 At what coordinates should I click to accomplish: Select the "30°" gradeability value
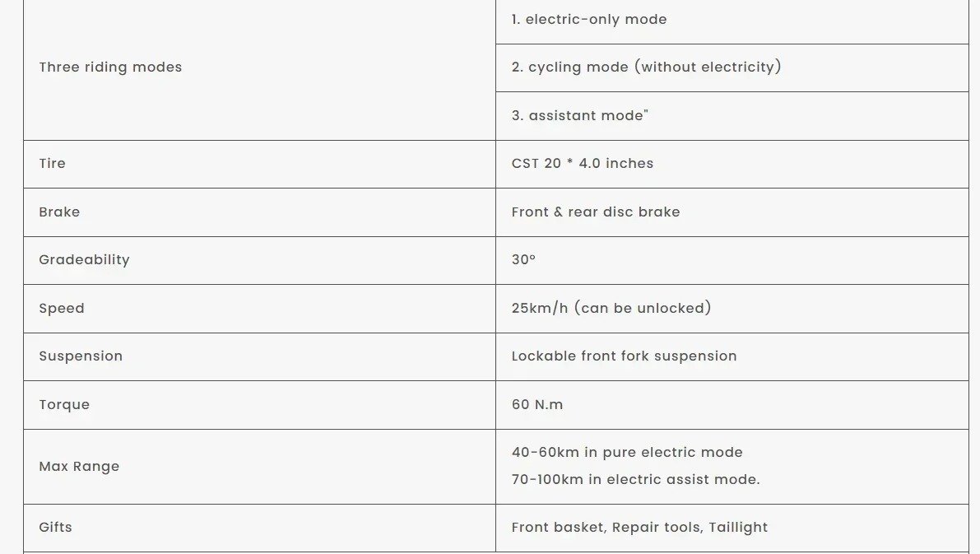pyautogui.click(x=523, y=260)
